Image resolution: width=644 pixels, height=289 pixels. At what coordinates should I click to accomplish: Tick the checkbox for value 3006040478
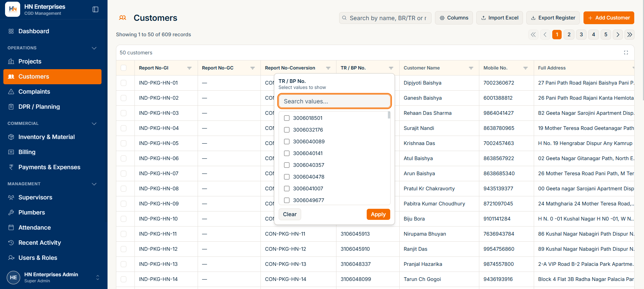[x=287, y=177]
